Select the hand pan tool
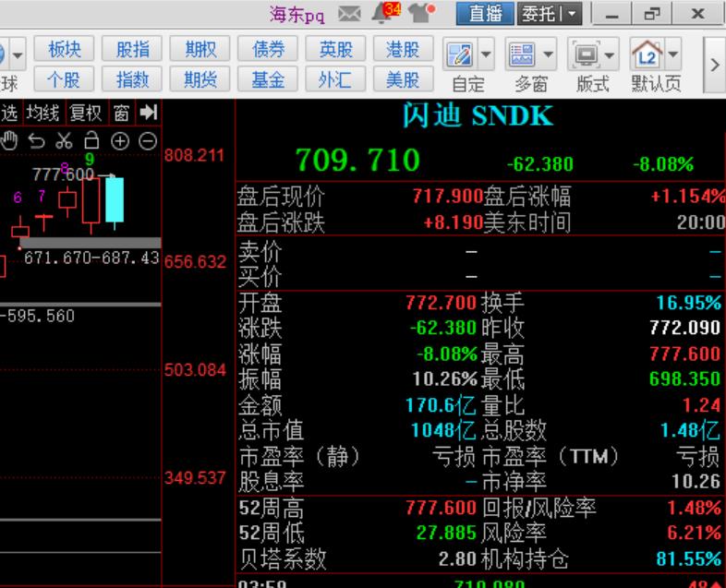The width and height of the screenshot is (726, 588). pos(9,140)
